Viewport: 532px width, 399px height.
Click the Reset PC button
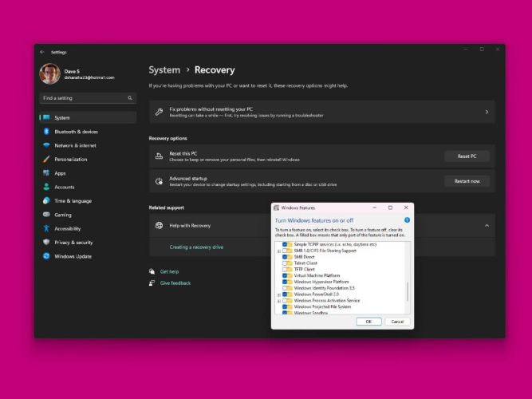(467, 156)
